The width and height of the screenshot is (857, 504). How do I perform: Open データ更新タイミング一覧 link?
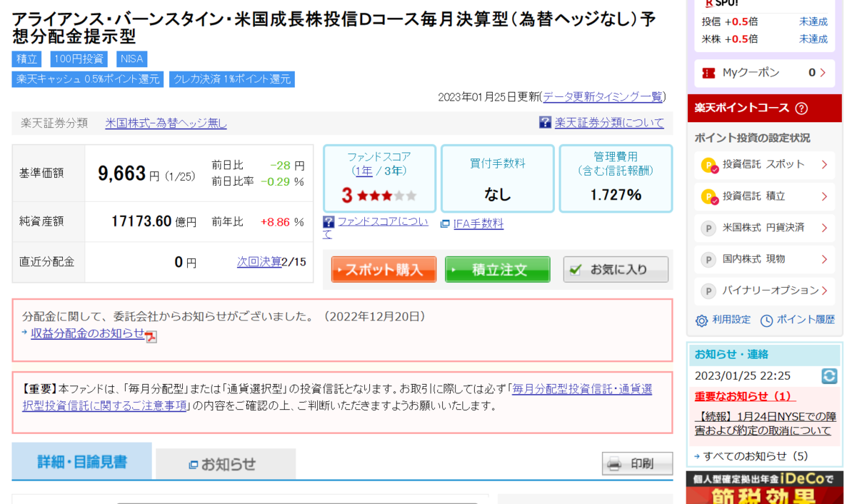tap(603, 97)
